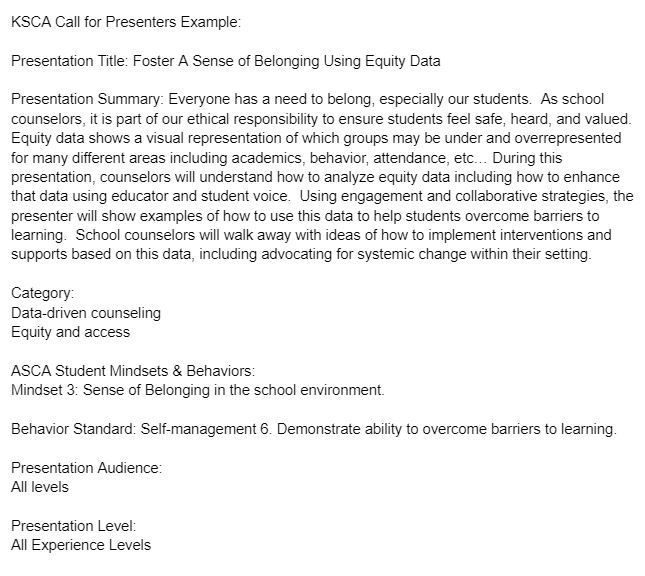Select the 'Data-driven counseling' line
645x576 pixels.
click(86, 313)
